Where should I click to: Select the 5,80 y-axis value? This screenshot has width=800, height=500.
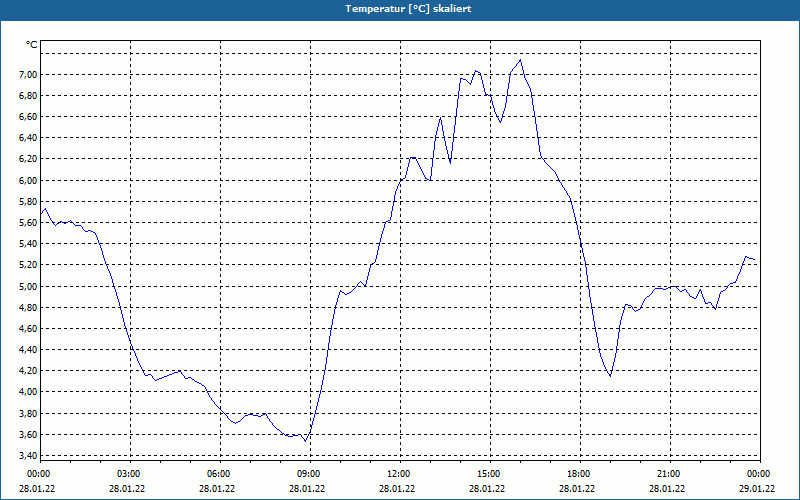[28, 202]
